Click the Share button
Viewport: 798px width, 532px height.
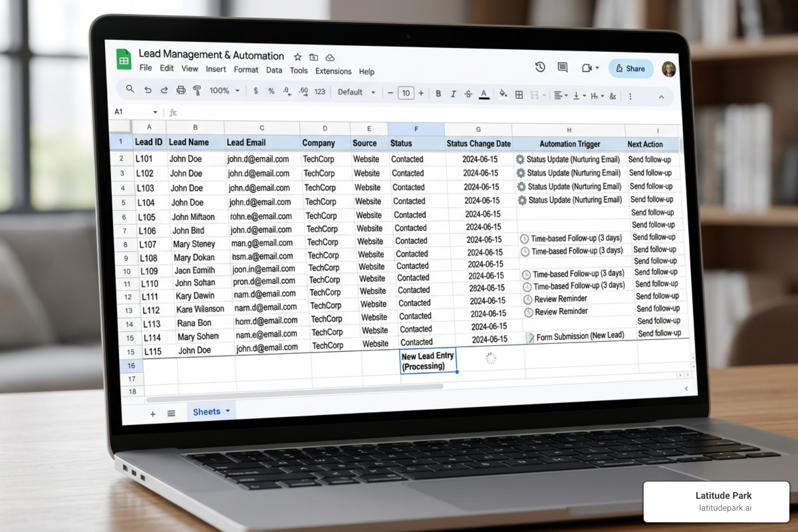[x=631, y=69]
